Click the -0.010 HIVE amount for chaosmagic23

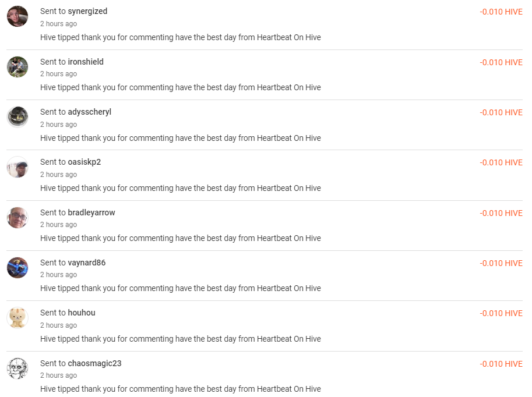pos(501,364)
